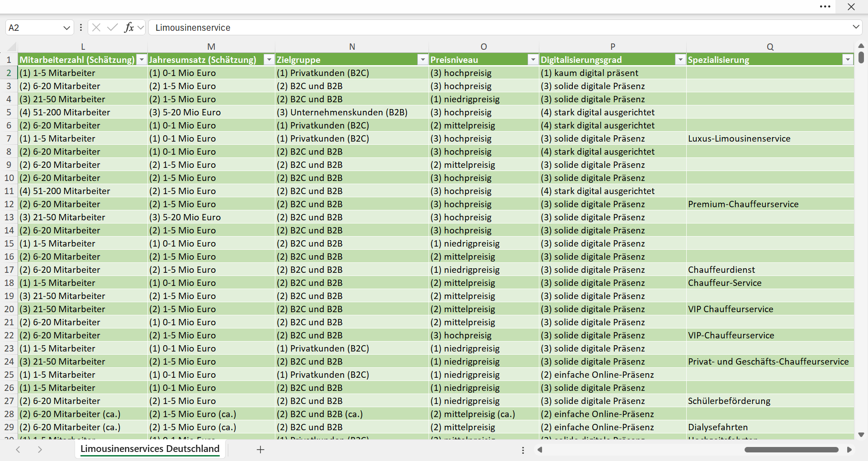Select cell Privat- und Geschäfts-Chauffeurservice
This screenshot has height=461, width=868.
click(x=770, y=361)
